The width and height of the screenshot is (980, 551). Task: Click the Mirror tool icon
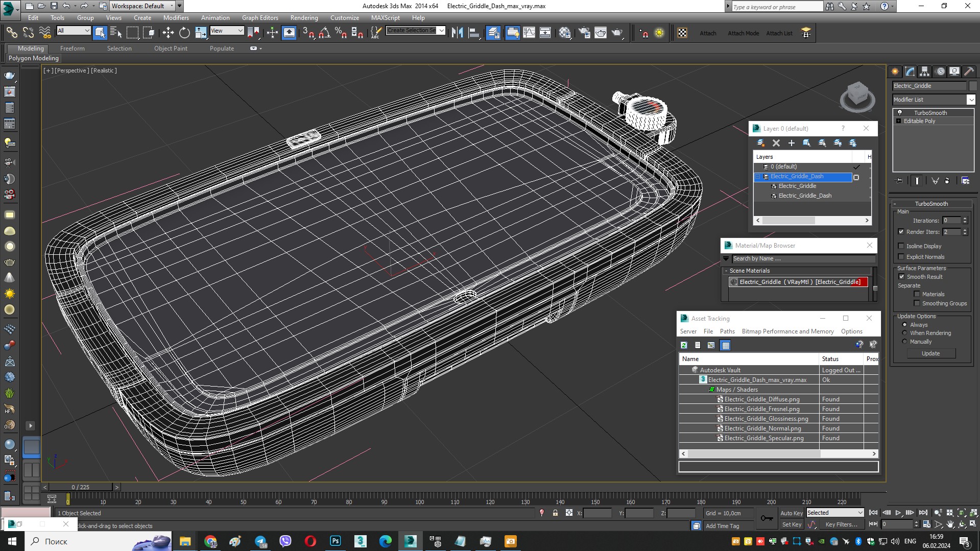pos(457,33)
